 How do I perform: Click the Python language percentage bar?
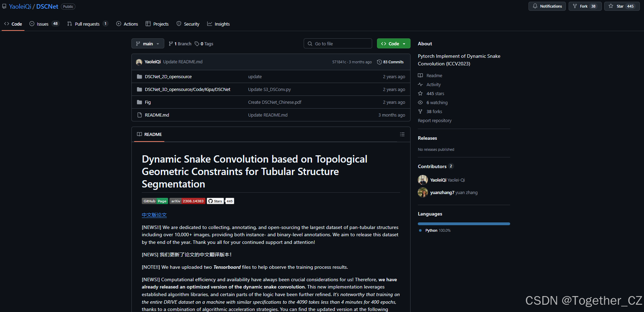(x=463, y=223)
